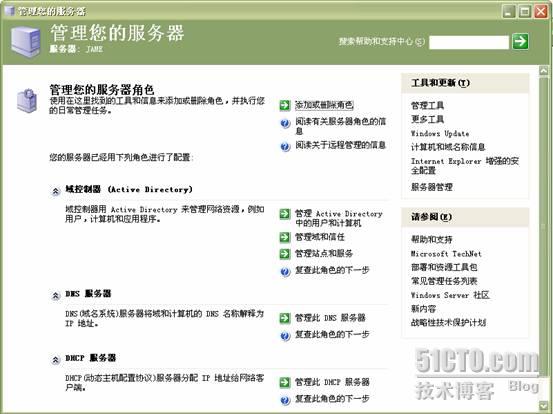Open the 部署和资源工具包 link
This screenshot has height=414, width=553.
click(444, 267)
